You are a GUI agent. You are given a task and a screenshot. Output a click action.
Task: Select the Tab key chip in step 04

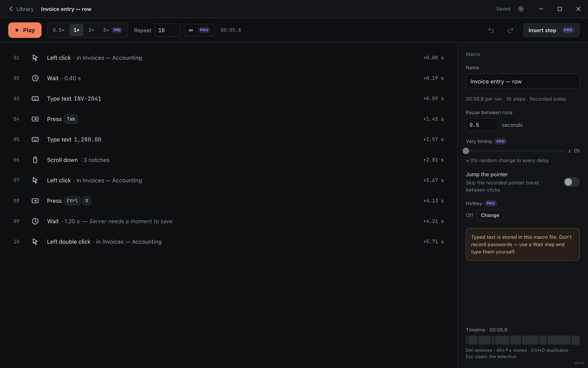tap(71, 119)
